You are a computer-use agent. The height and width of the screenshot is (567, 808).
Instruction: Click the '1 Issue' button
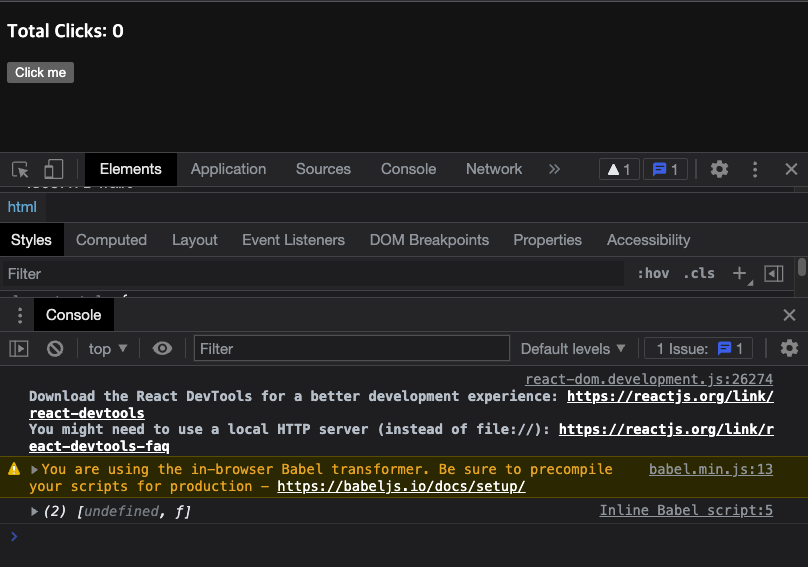699,349
